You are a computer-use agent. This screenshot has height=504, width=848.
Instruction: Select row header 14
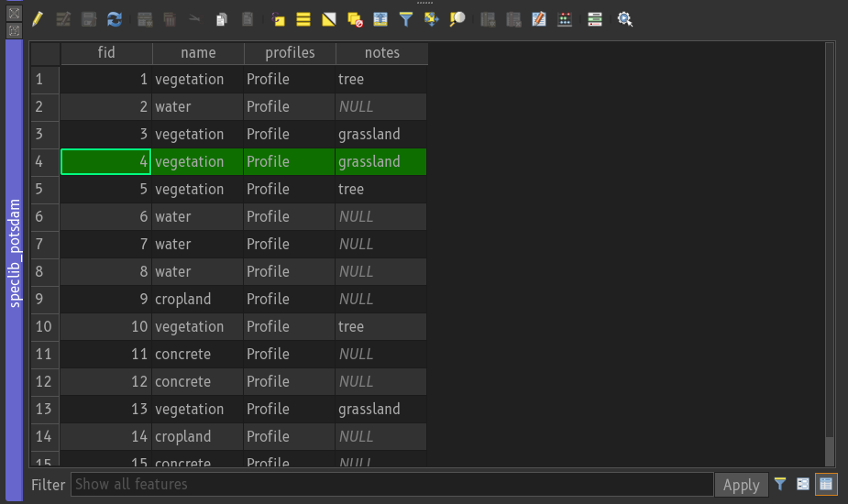pyautogui.click(x=45, y=436)
